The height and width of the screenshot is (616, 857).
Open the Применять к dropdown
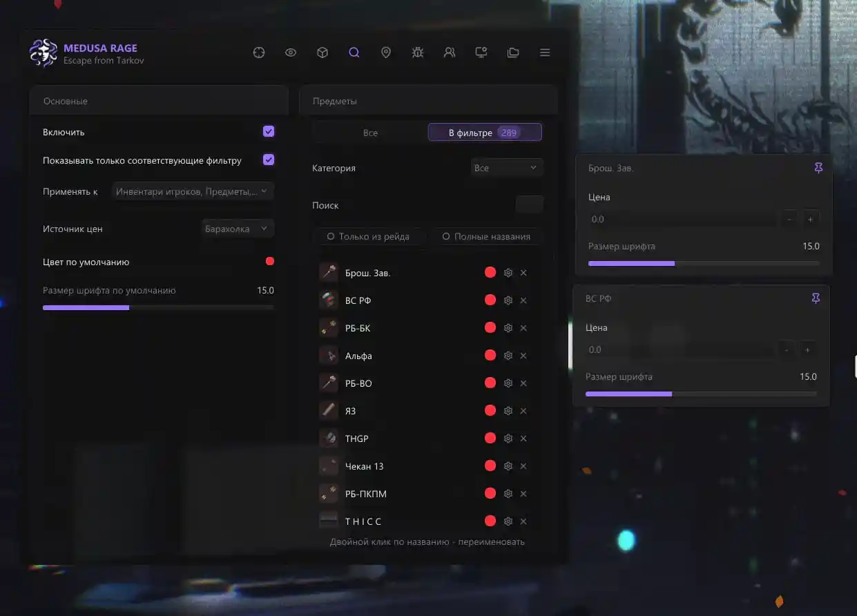point(193,191)
